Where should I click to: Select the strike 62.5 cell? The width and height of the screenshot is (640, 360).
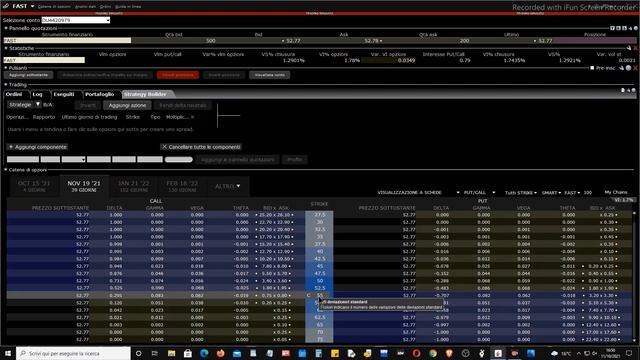[320, 317]
